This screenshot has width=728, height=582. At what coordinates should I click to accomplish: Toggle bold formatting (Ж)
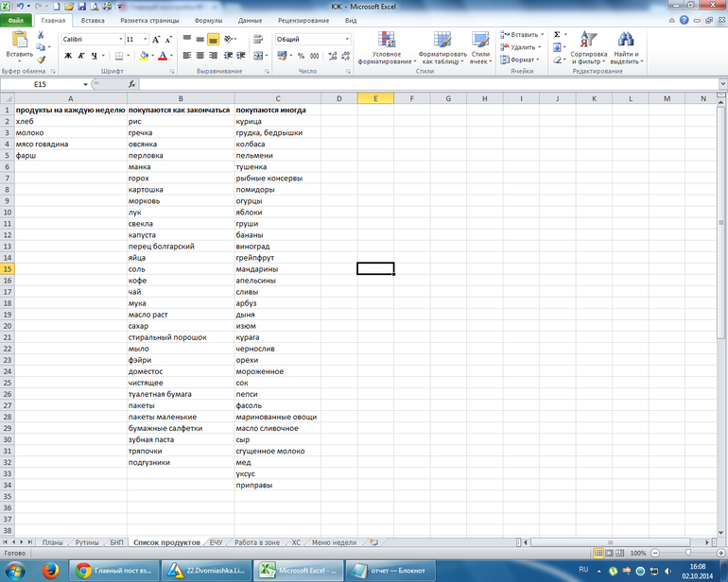tap(68, 56)
